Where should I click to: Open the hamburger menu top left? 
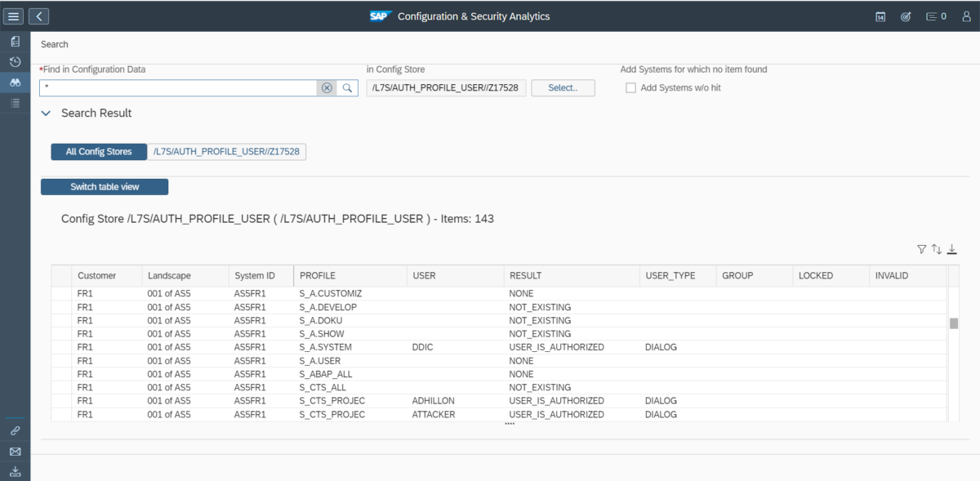(x=13, y=16)
